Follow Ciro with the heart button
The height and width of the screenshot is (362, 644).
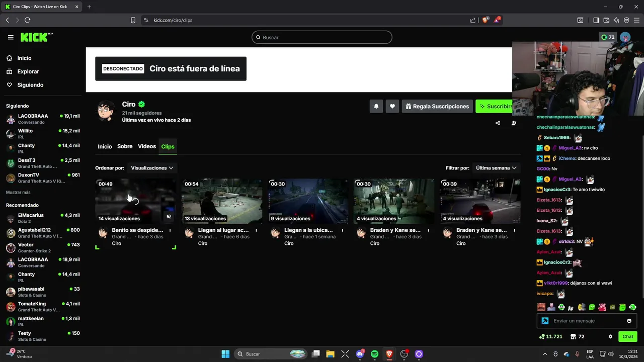click(392, 106)
